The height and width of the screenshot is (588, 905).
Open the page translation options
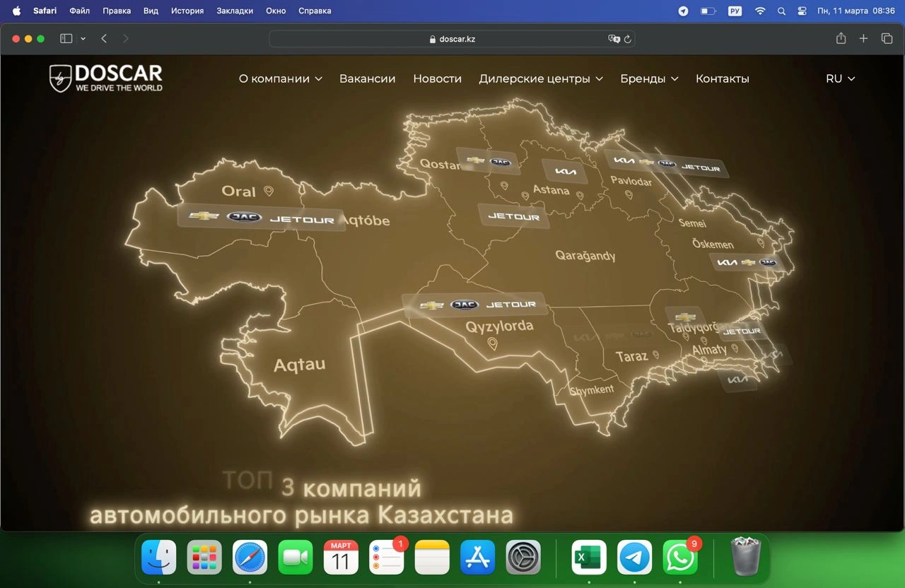pos(614,39)
